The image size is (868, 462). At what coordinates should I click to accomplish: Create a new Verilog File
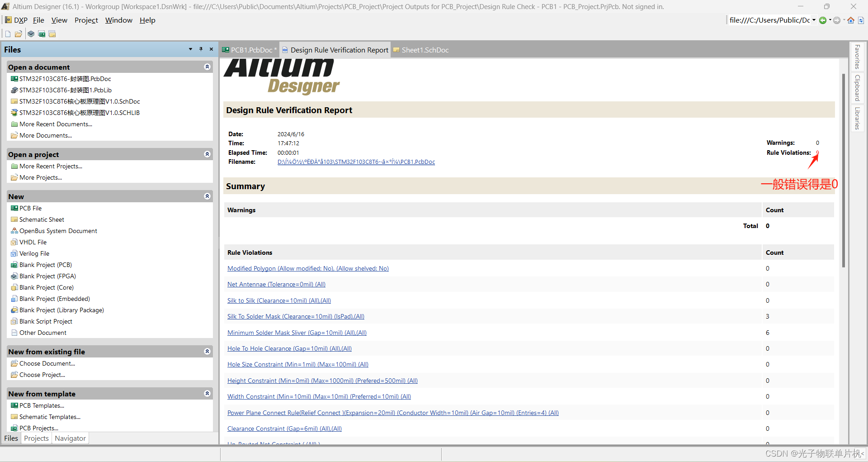click(x=34, y=253)
